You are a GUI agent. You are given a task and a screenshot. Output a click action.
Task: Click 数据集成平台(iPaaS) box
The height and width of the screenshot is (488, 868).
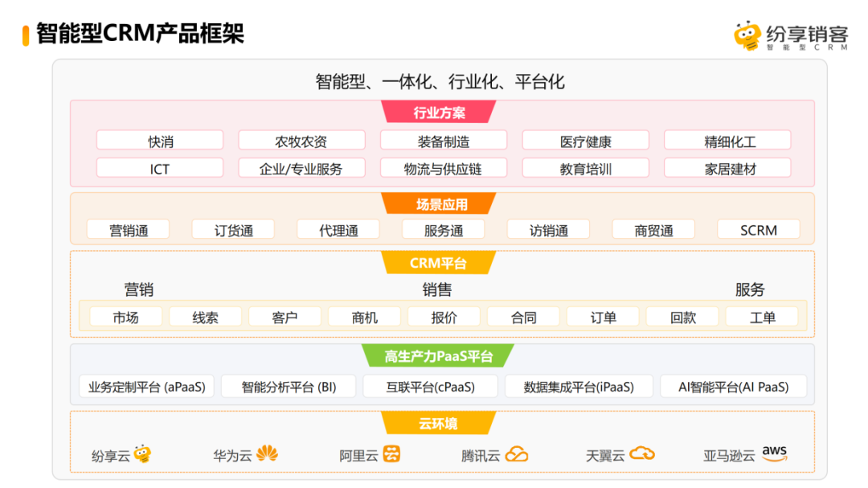579,386
